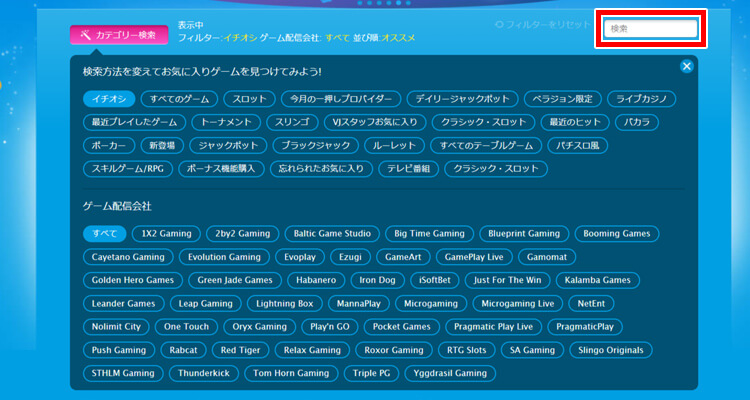
Task: Choose Red Tiger provider
Action: point(240,350)
